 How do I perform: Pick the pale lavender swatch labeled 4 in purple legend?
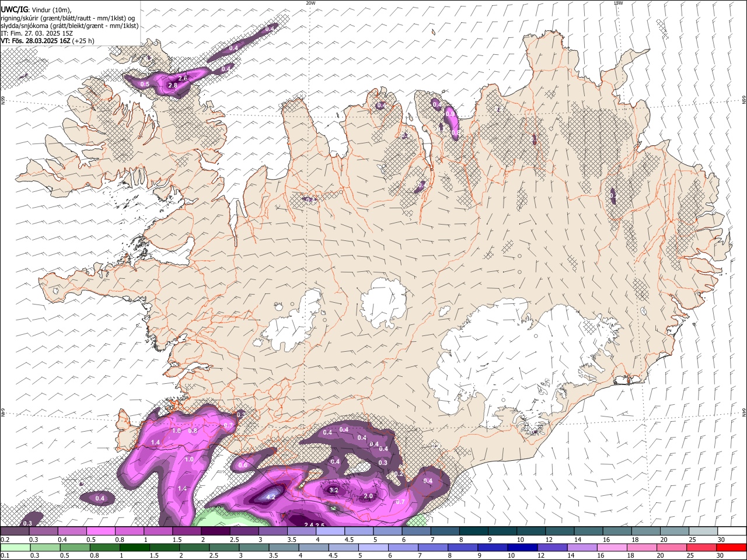[330, 531]
